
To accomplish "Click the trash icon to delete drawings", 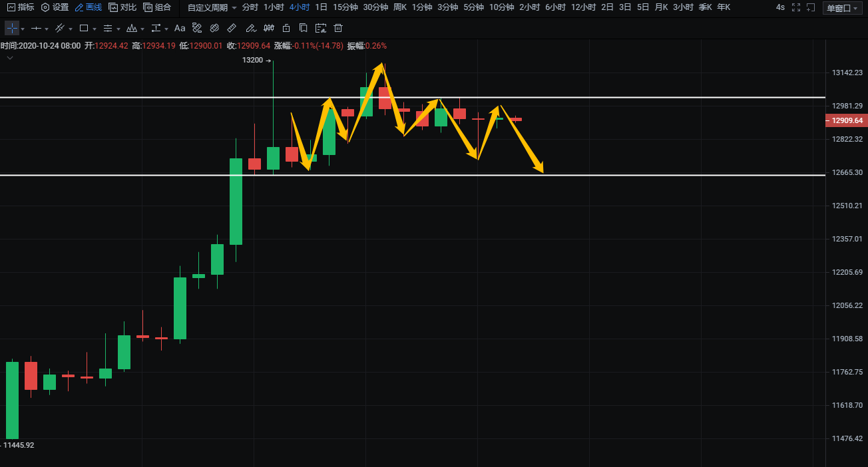I will 338,29.
